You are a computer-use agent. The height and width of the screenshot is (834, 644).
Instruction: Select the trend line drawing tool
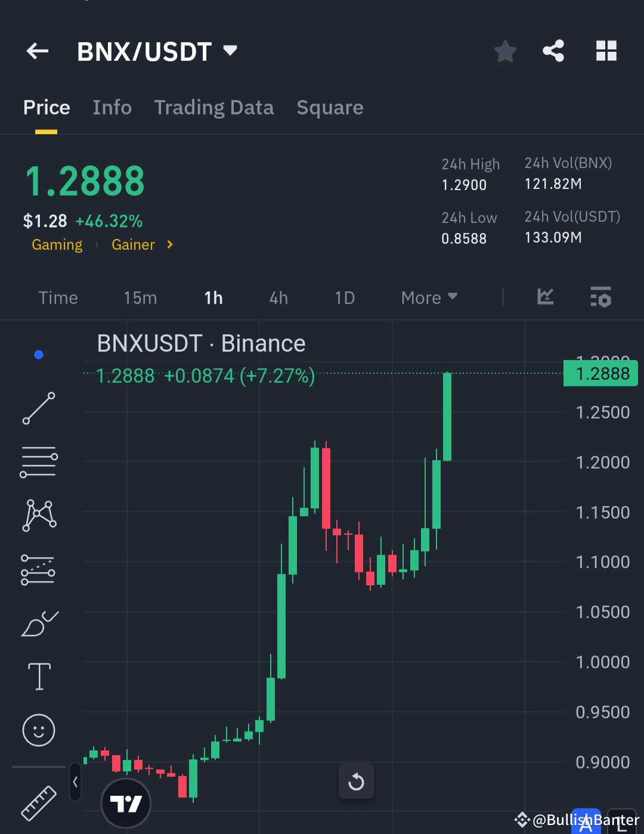(x=38, y=409)
